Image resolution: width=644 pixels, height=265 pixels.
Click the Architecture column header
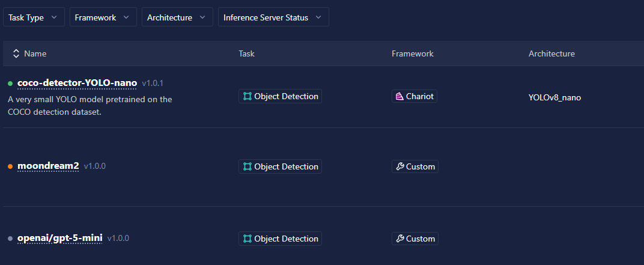551,54
